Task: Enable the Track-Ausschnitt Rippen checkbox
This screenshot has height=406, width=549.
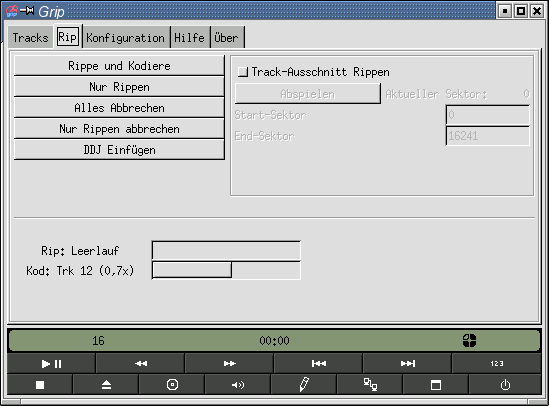Action: 242,72
